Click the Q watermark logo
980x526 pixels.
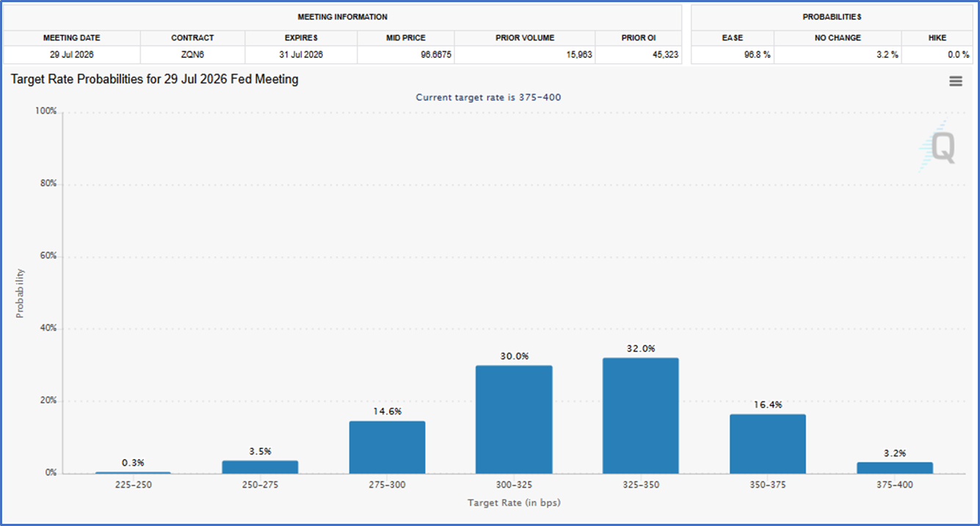point(940,147)
